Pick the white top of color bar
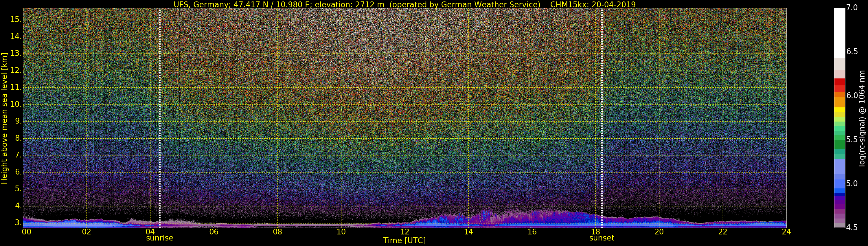Viewport: 868px width, 246px height. [x=839, y=33]
